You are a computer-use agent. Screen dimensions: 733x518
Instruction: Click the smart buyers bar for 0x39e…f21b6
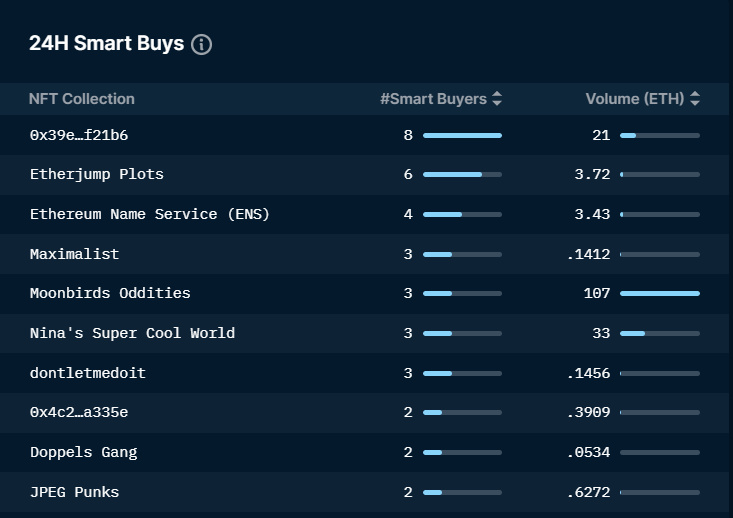point(462,135)
